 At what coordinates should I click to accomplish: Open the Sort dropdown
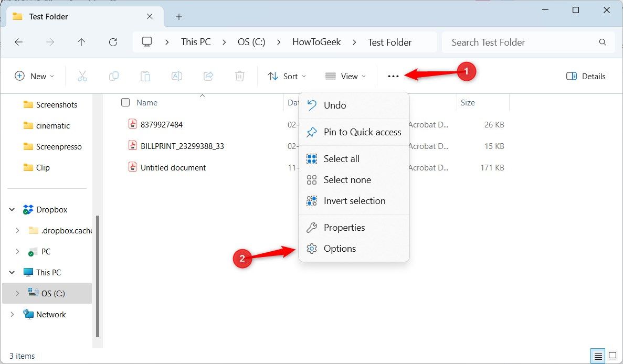coord(287,76)
